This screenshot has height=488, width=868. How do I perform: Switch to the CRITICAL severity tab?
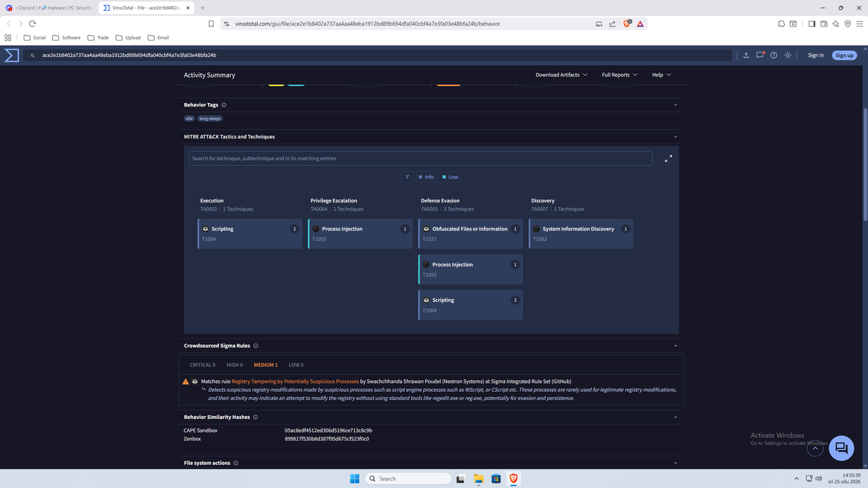pyautogui.click(x=202, y=365)
